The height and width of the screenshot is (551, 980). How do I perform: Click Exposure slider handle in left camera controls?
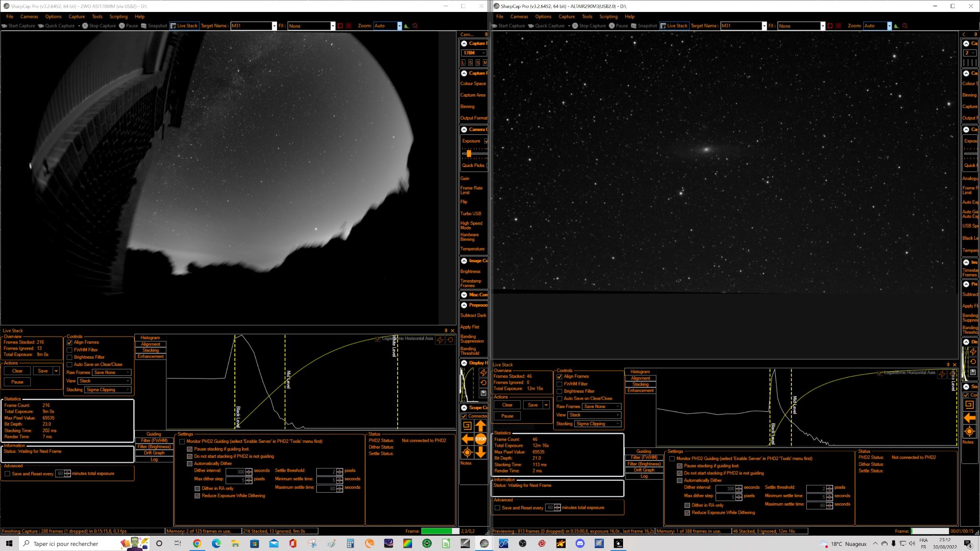point(469,154)
